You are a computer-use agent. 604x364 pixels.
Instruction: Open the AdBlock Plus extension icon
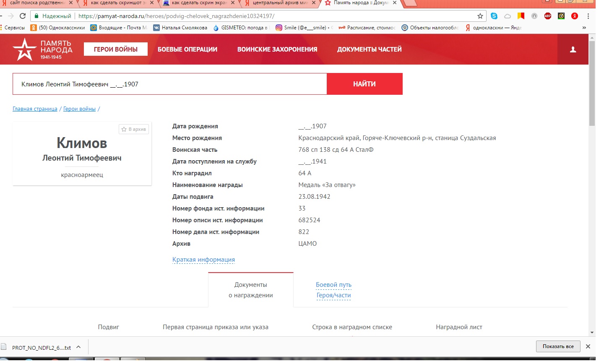pos(547,16)
